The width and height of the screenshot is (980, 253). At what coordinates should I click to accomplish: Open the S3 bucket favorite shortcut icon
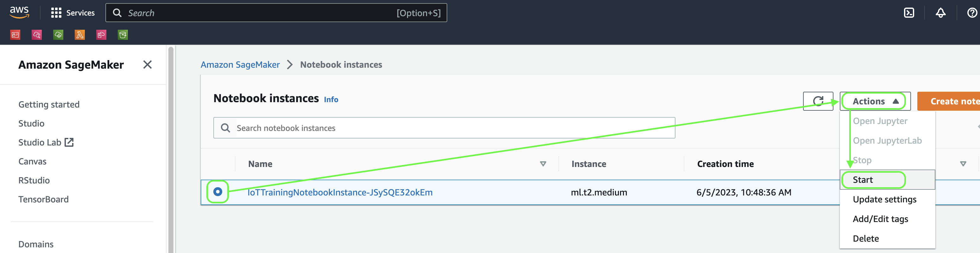tap(123, 35)
